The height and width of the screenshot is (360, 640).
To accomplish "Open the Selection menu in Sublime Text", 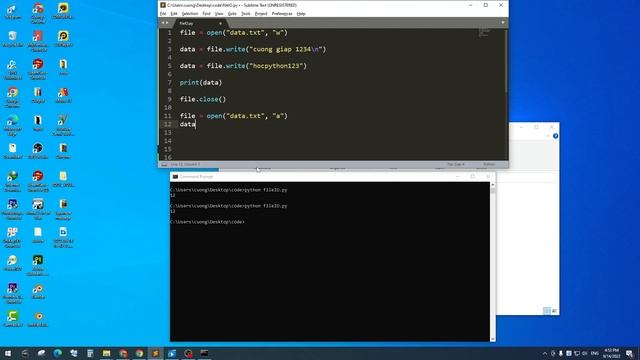I will tap(190, 13).
